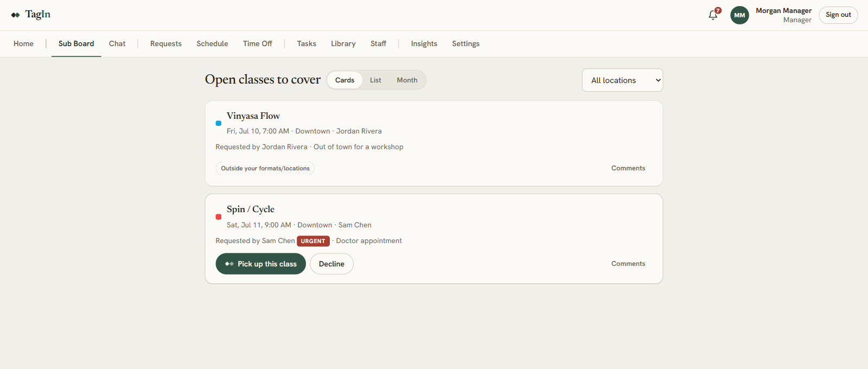Image resolution: width=868 pixels, height=369 pixels.
Task: Open the Staff tab
Action: (x=378, y=44)
